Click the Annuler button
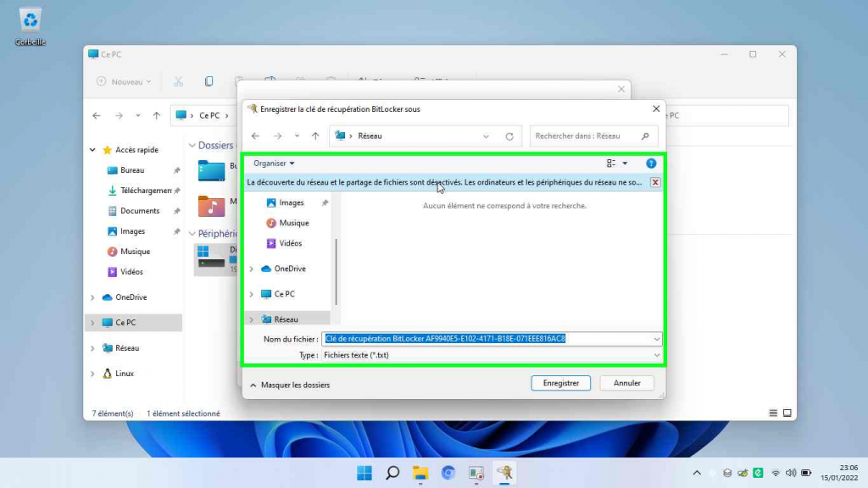Viewport: 868px width, 488px height. coord(626,383)
